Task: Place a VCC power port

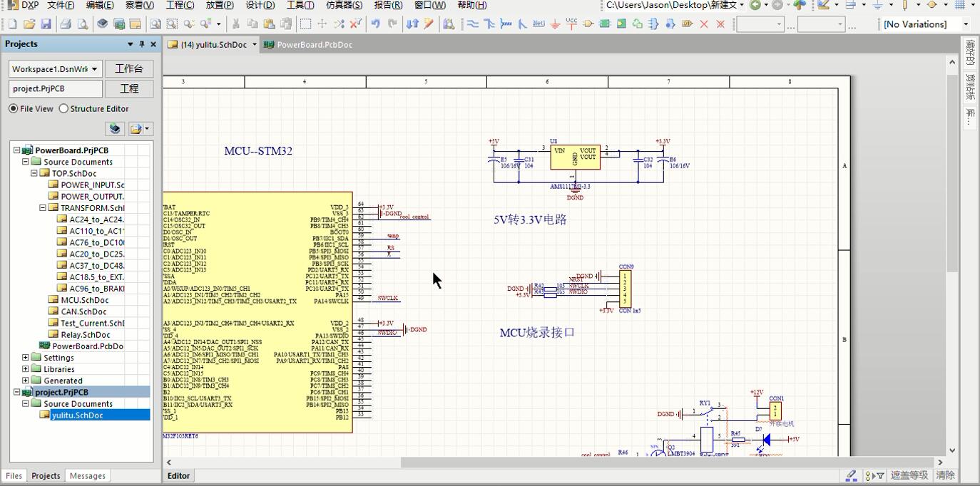Action: click(x=571, y=24)
